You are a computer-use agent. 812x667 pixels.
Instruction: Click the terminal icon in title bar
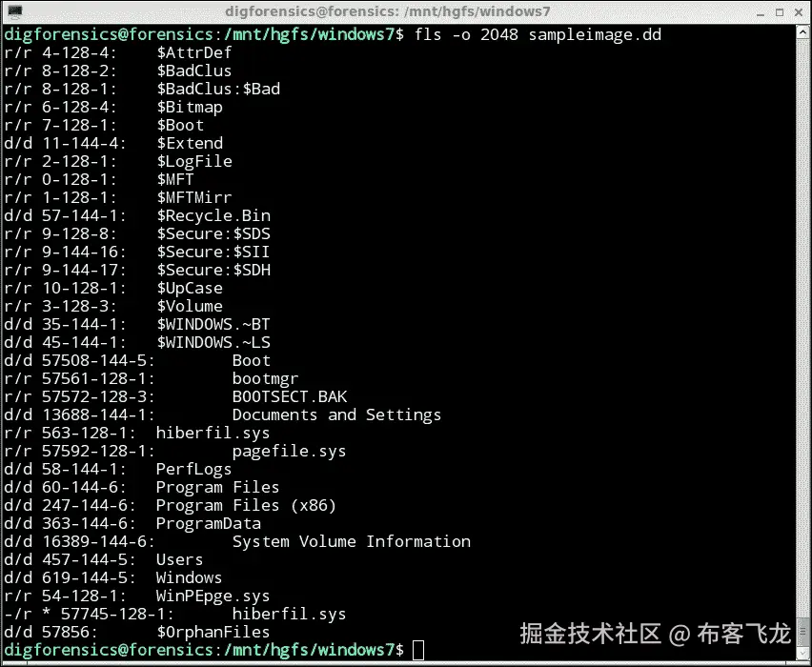point(15,10)
